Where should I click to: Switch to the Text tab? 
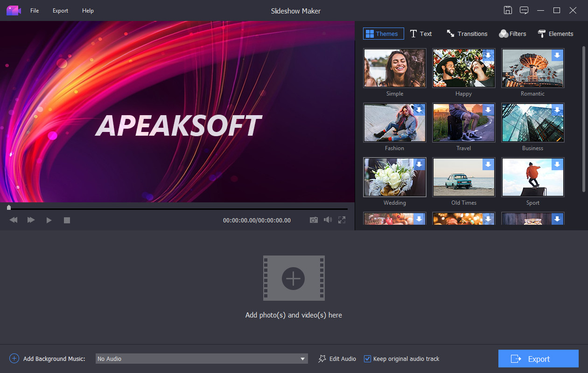[x=421, y=34]
